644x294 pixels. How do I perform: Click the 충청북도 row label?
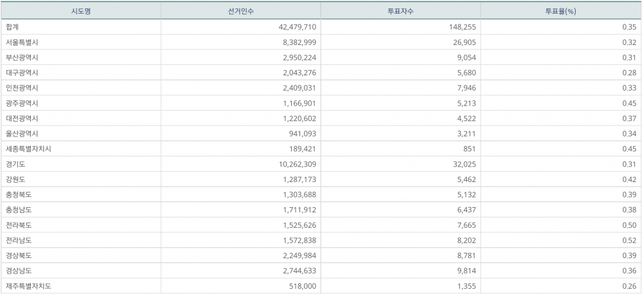(19, 195)
